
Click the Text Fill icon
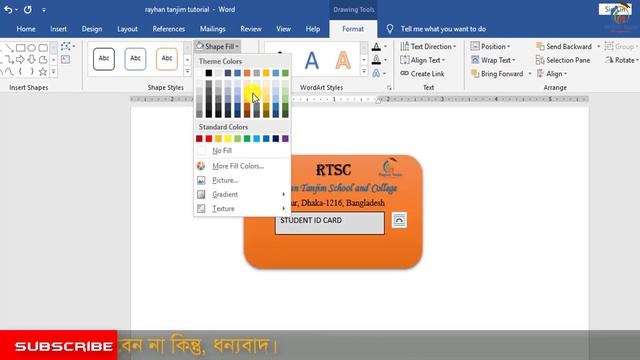point(376,47)
